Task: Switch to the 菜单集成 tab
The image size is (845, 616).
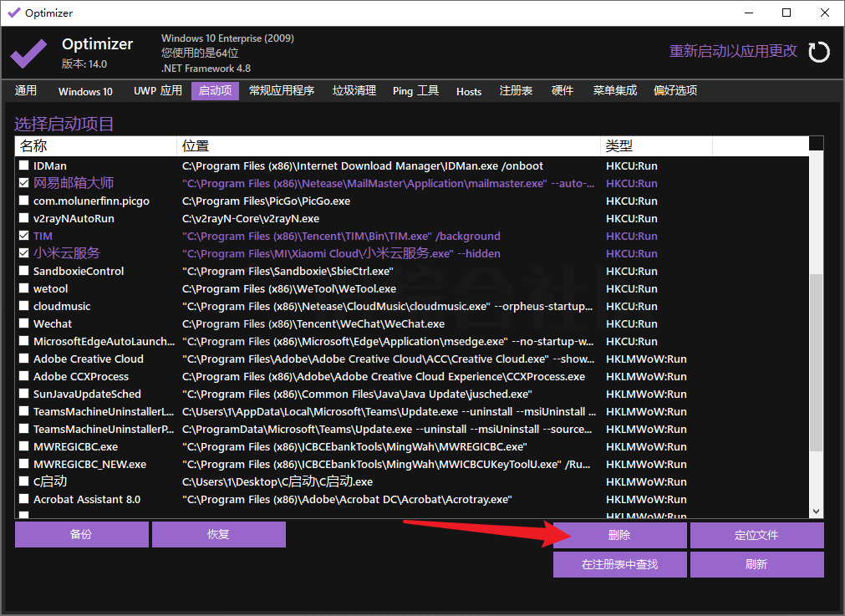Action: pyautogui.click(x=615, y=90)
